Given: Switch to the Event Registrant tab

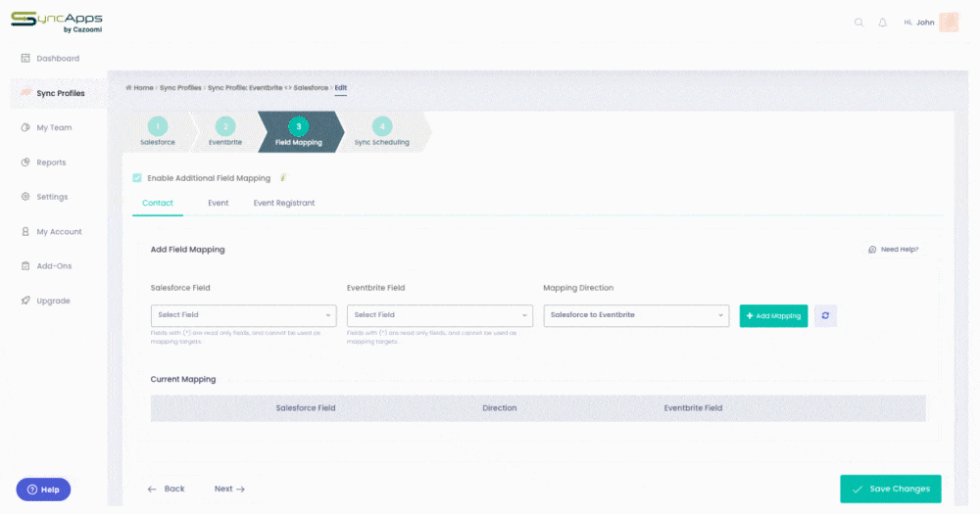Looking at the screenshot, I should pos(284,203).
